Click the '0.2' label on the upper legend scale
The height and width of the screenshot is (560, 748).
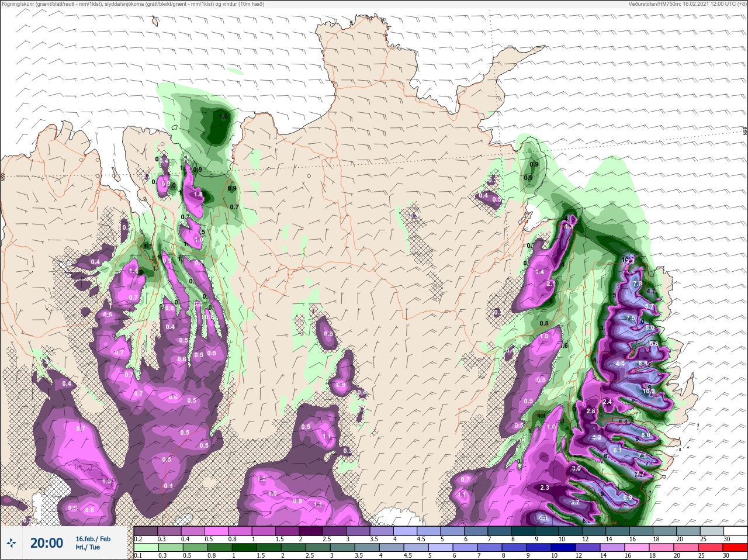138,539
